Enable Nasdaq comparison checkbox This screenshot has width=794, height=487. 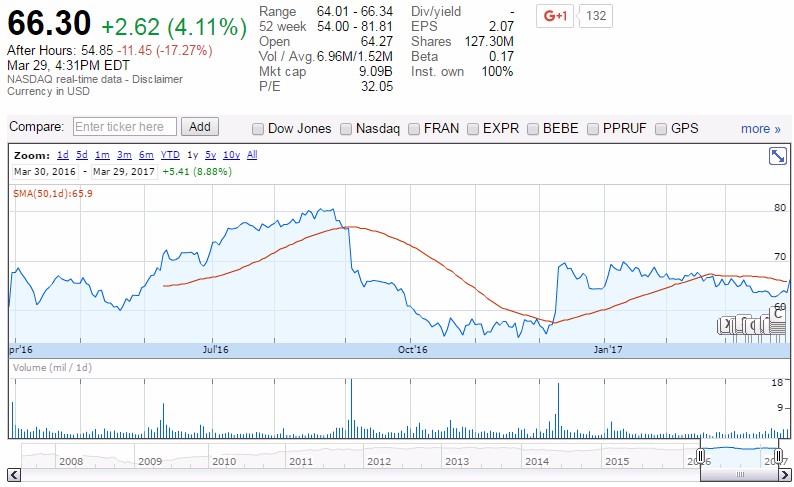346,129
